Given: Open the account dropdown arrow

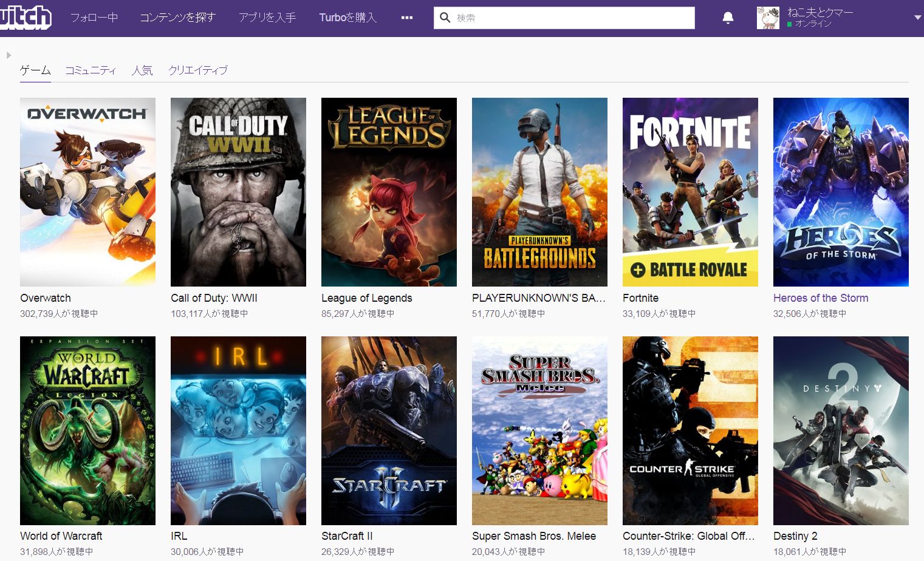Looking at the screenshot, I should pos(917,18).
